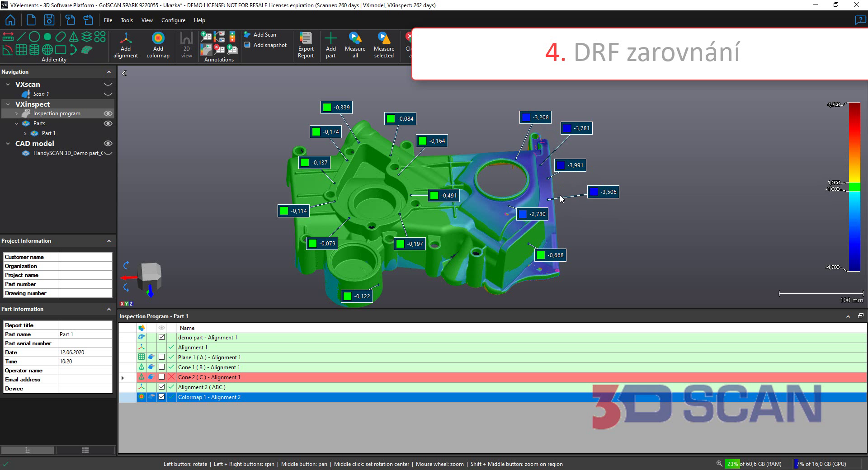
Task: Collapse the Project Information panel
Action: pyautogui.click(x=109, y=241)
